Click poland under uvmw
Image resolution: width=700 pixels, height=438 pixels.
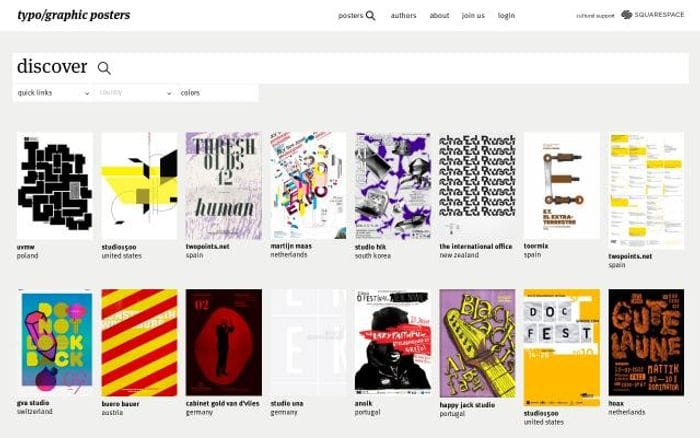27,256
